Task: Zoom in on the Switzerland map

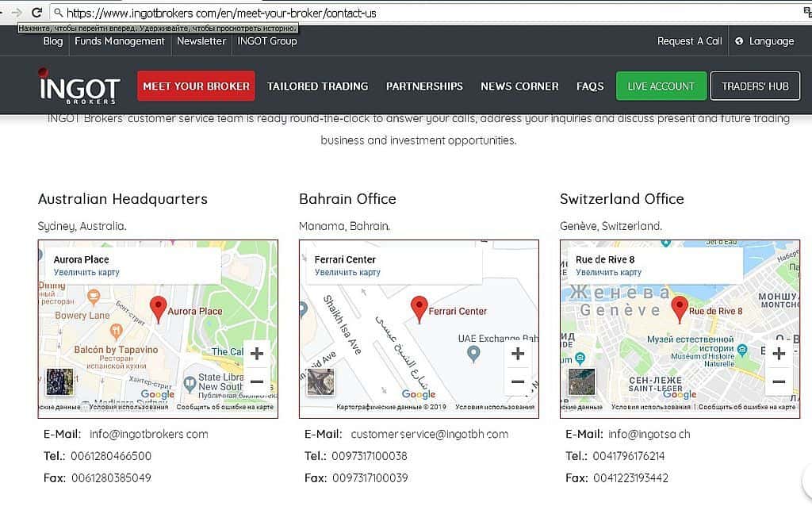Action: click(778, 354)
